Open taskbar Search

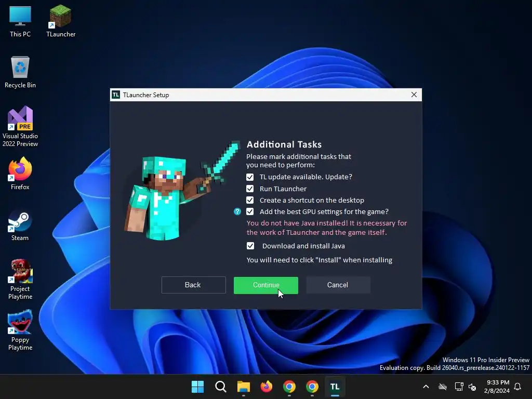coord(220,387)
